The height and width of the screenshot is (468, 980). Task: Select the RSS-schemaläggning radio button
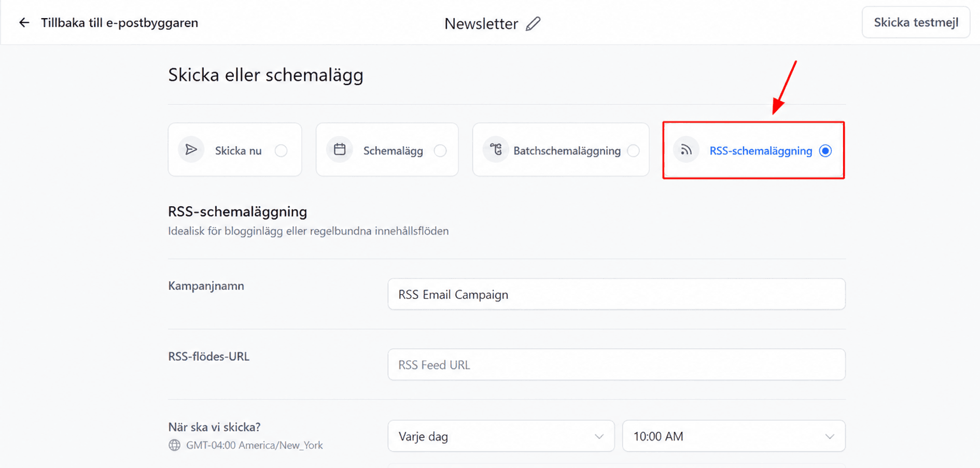click(x=825, y=151)
